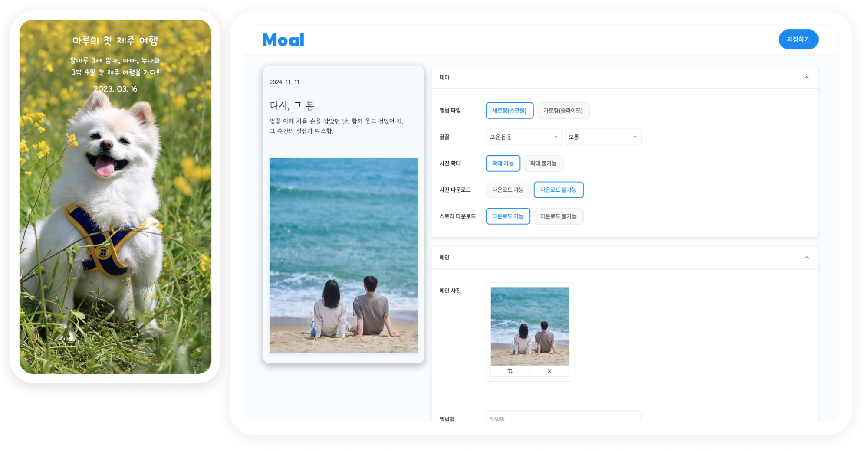This screenshot has width=868, height=451.
Task: Set photo download to 다운로드 불가능
Action: 558,190
